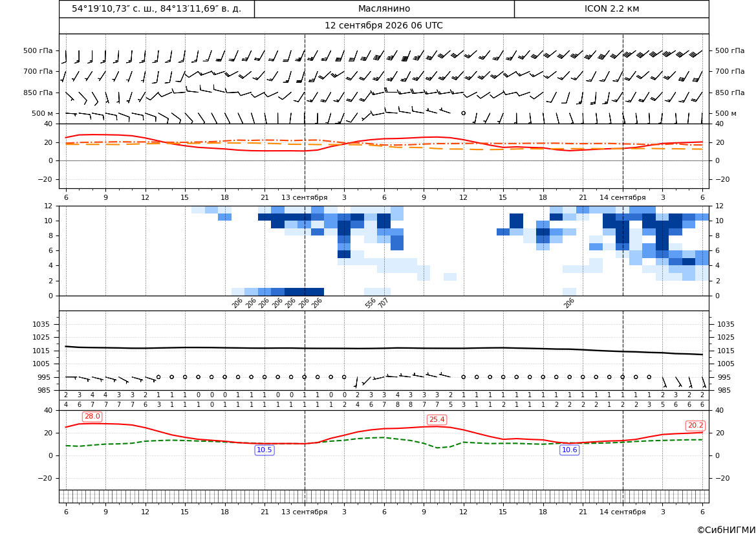This screenshot has height=535, width=756.
Task: Click the 13 сентября marker on top axis
Action: (304, 197)
